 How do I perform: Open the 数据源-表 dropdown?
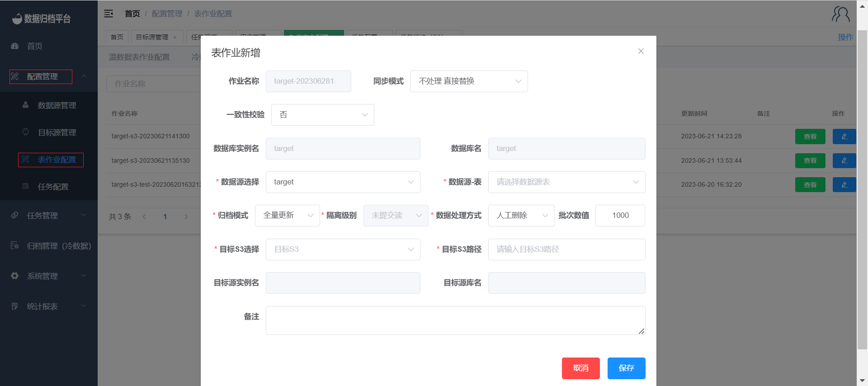click(567, 182)
